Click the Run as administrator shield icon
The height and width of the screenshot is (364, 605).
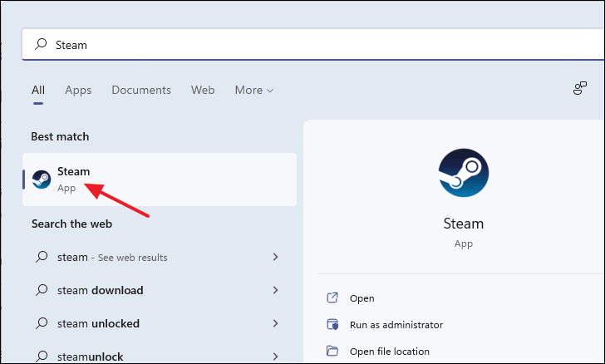332,325
